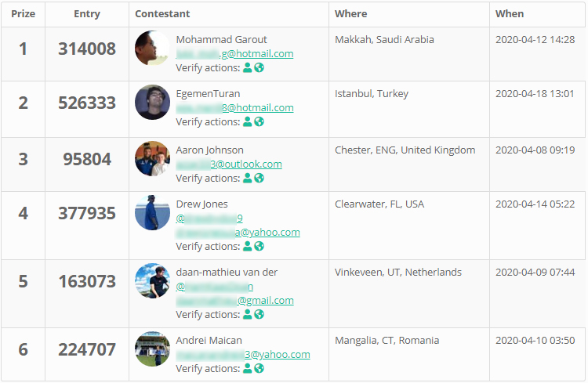Open Drew Jones's yahoo email link

pyautogui.click(x=238, y=233)
